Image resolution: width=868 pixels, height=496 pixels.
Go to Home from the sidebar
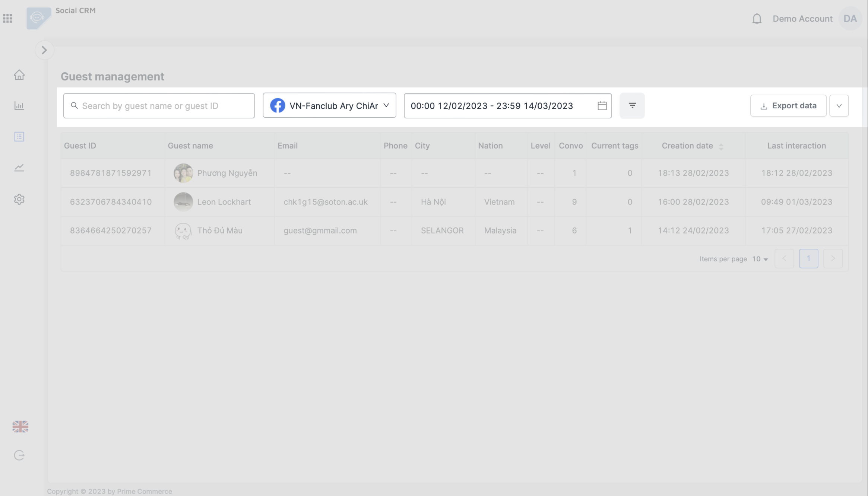pyautogui.click(x=19, y=75)
